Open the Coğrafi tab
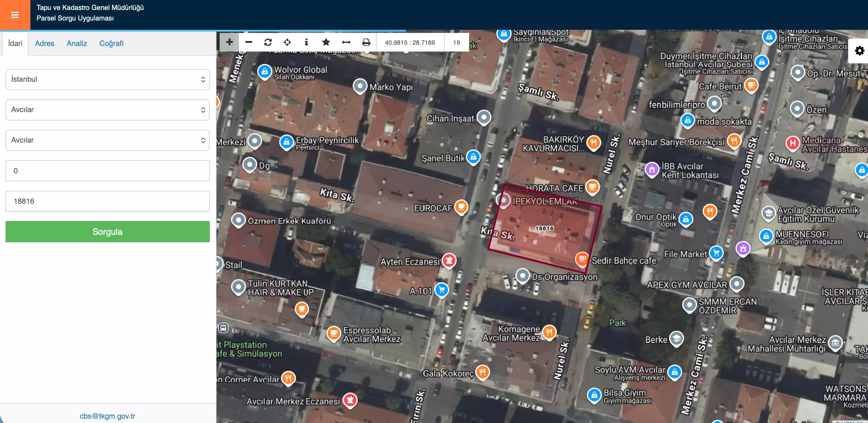868x423 pixels. [x=111, y=43]
